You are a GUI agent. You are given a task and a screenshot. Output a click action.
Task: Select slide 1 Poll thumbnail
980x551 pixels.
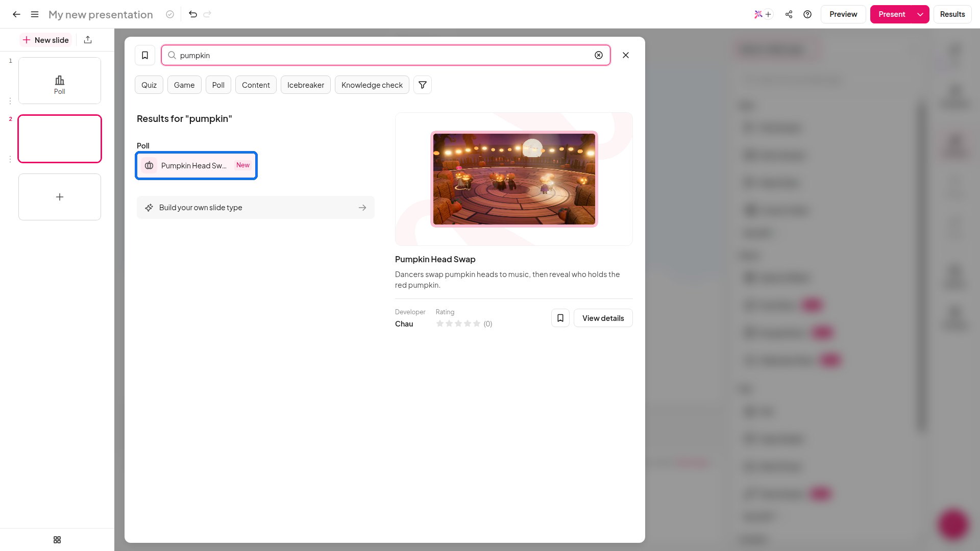(x=60, y=81)
